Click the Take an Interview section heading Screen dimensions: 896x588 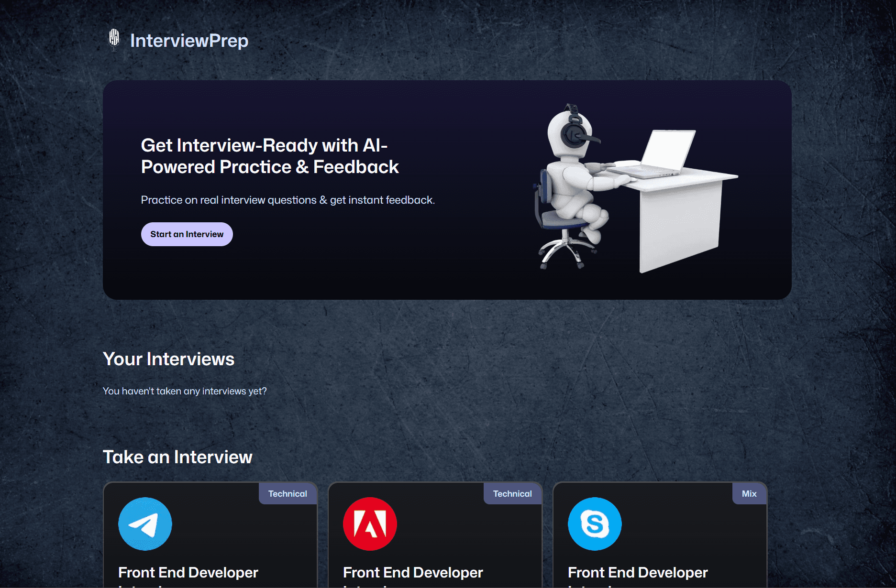(x=178, y=457)
